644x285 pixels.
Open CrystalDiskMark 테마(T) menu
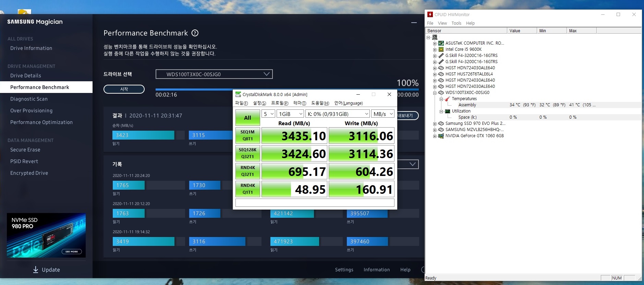tap(300, 103)
